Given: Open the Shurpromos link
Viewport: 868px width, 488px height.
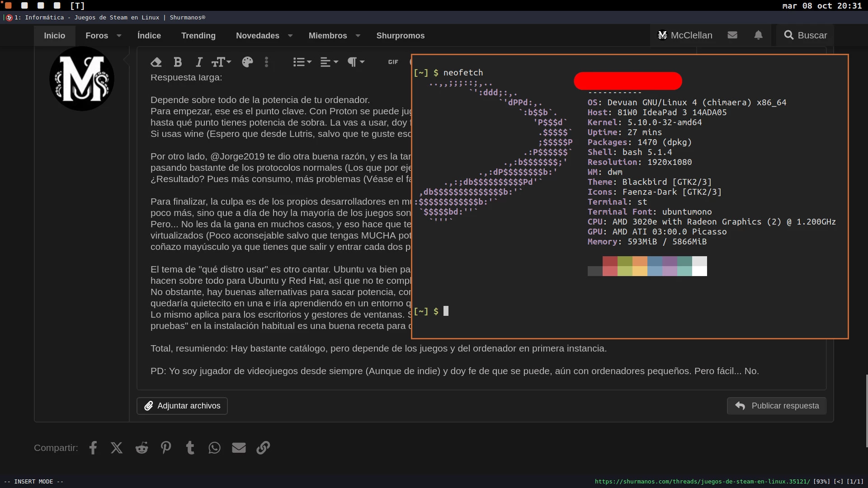Looking at the screenshot, I should (x=401, y=35).
